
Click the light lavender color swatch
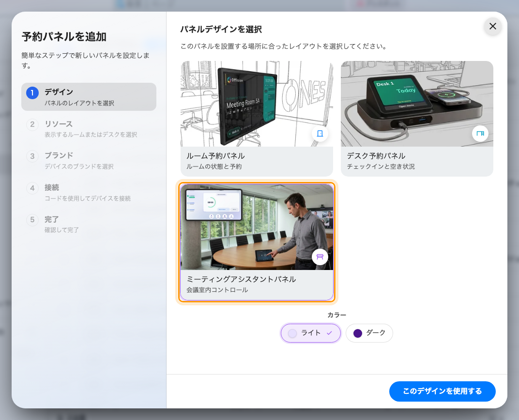(x=292, y=333)
